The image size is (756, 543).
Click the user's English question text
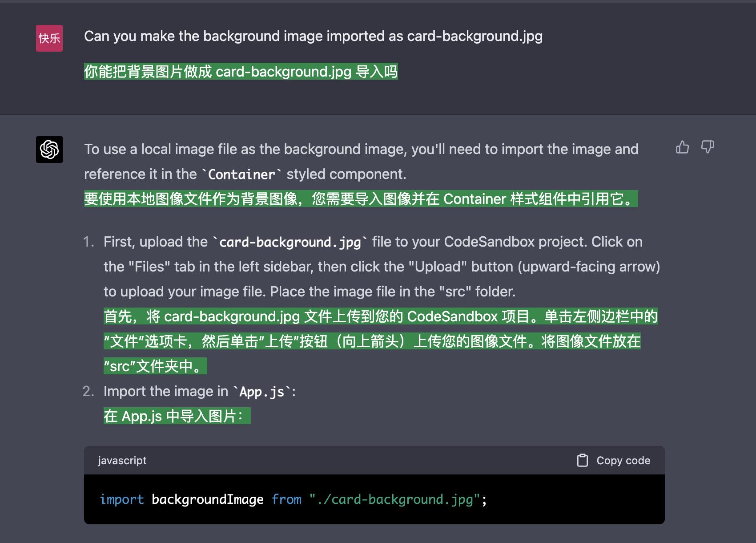pyautogui.click(x=313, y=36)
